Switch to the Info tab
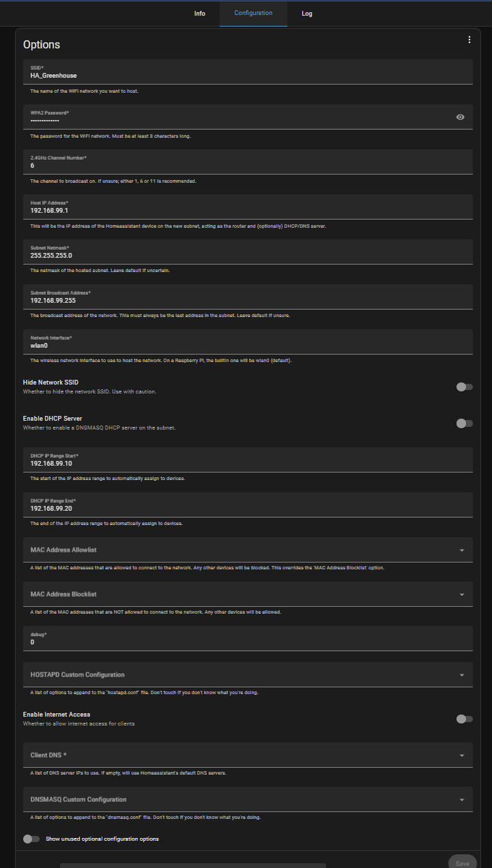Viewport: 492px width, 868px height. (199, 14)
